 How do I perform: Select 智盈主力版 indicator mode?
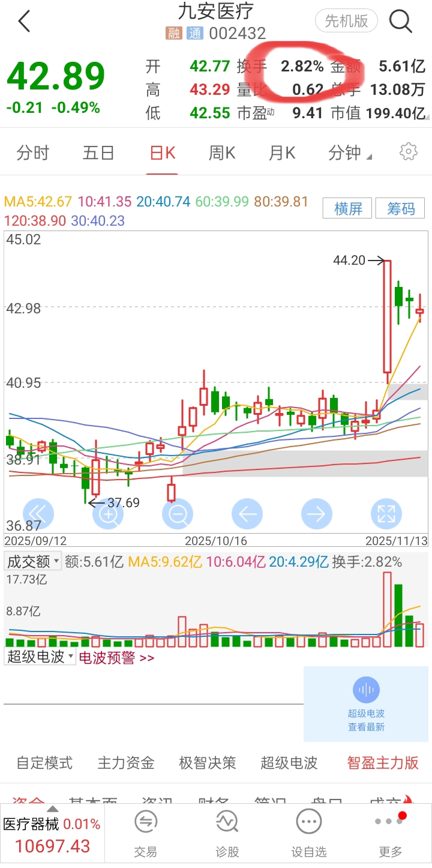(383, 763)
